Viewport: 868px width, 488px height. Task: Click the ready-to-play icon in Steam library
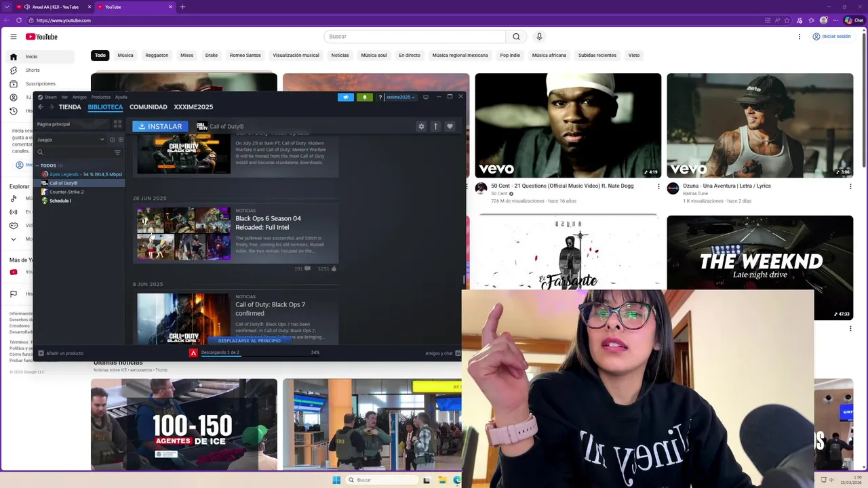click(121, 140)
